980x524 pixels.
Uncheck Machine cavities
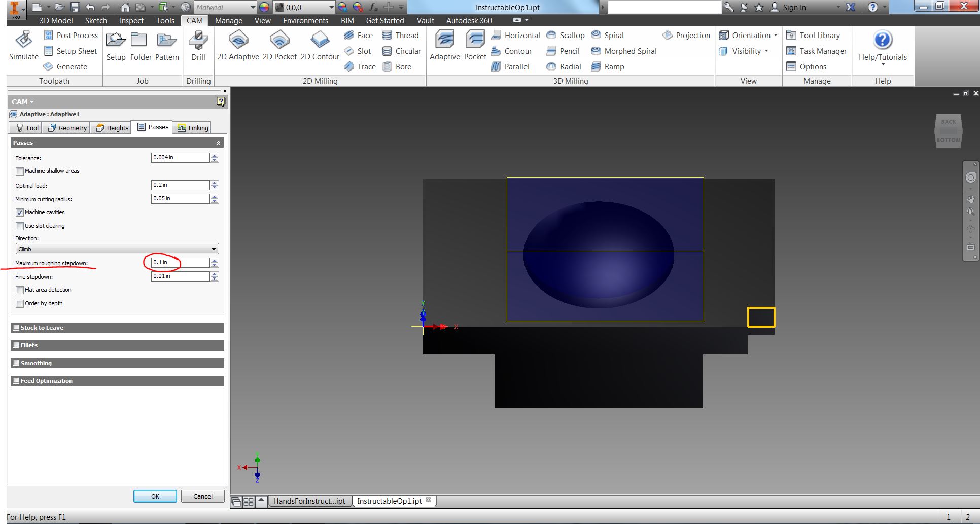[20, 213]
